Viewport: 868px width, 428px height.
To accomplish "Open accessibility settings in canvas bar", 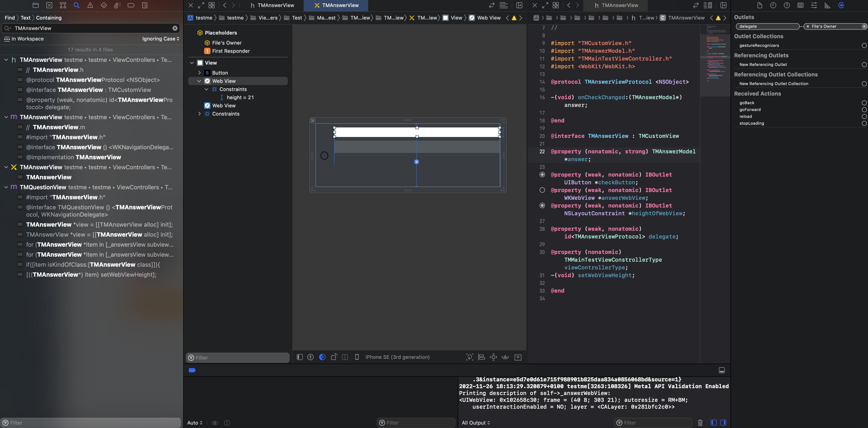I will 311,357.
